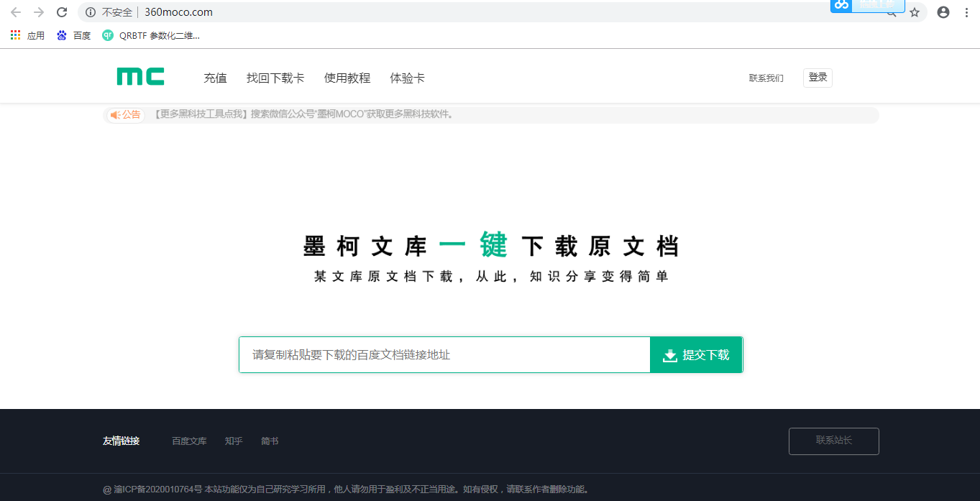The height and width of the screenshot is (501, 980).
Task: Bookmark this page with the star icon
Action: [x=914, y=12]
